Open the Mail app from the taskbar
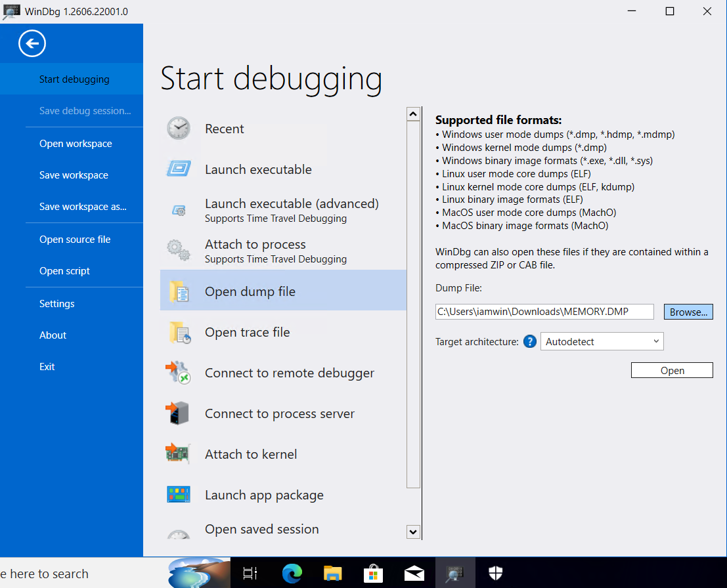This screenshot has width=727, height=588. pos(414,574)
